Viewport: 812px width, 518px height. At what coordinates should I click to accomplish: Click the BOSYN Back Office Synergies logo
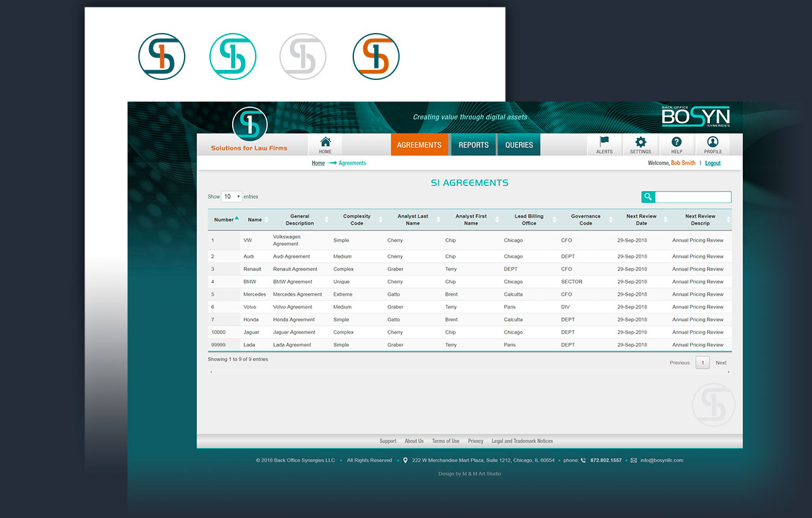695,117
